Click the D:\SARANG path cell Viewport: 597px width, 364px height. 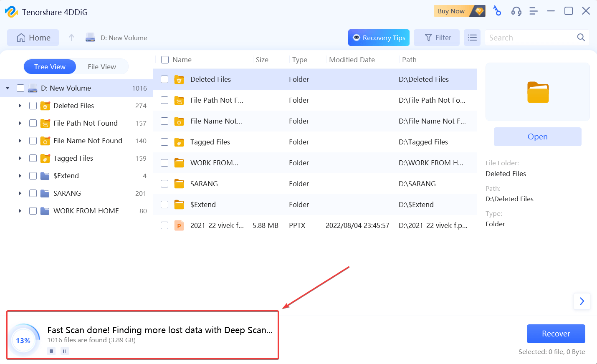[417, 184]
